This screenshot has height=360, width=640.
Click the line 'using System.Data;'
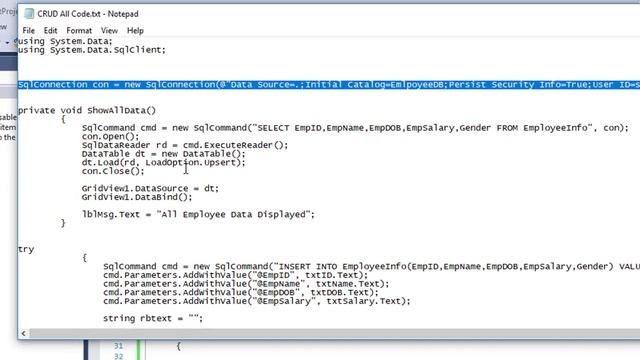click(x=65, y=41)
